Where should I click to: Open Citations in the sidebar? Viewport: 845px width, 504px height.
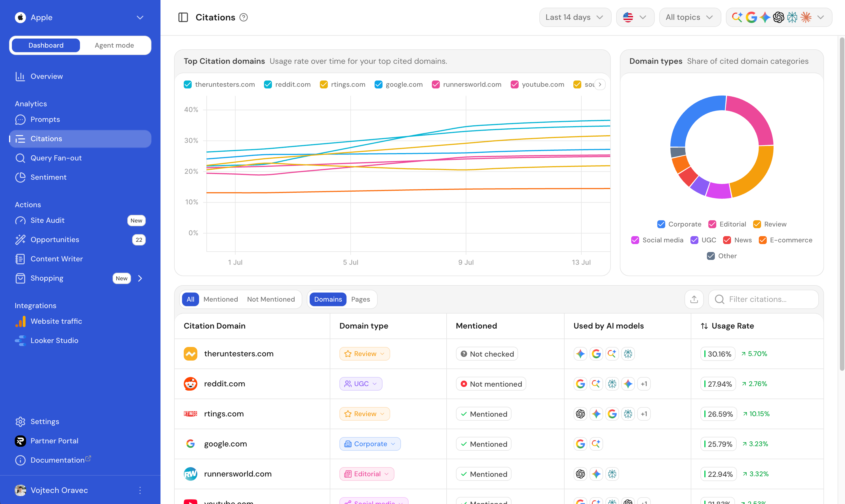click(x=80, y=139)
